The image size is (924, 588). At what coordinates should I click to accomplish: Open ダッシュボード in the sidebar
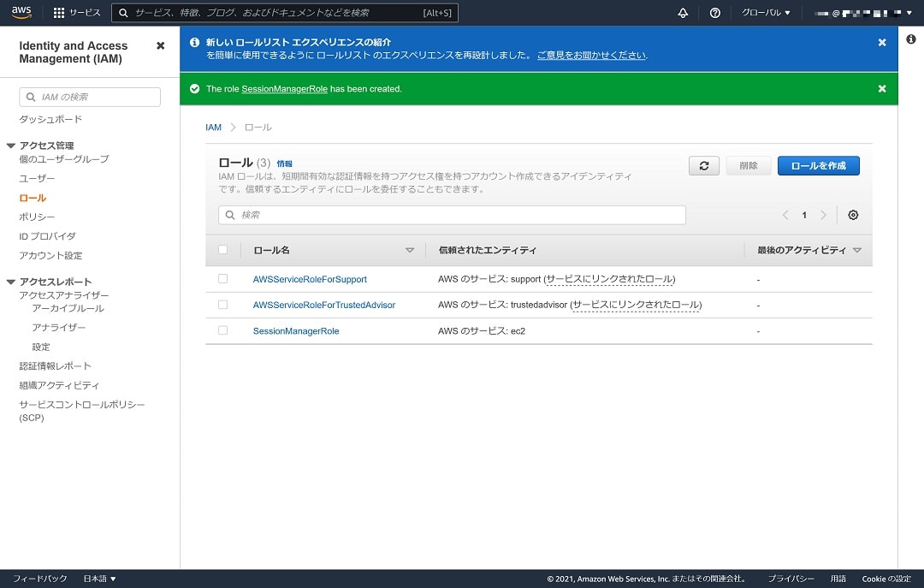click(50, 119)
